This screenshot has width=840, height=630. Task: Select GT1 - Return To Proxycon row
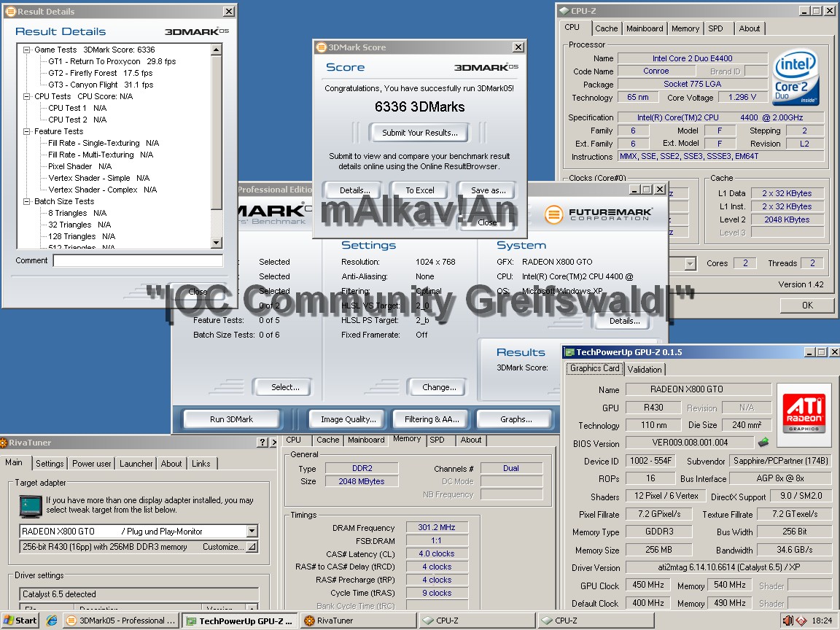pyautogui.click(x=112, y=61)
